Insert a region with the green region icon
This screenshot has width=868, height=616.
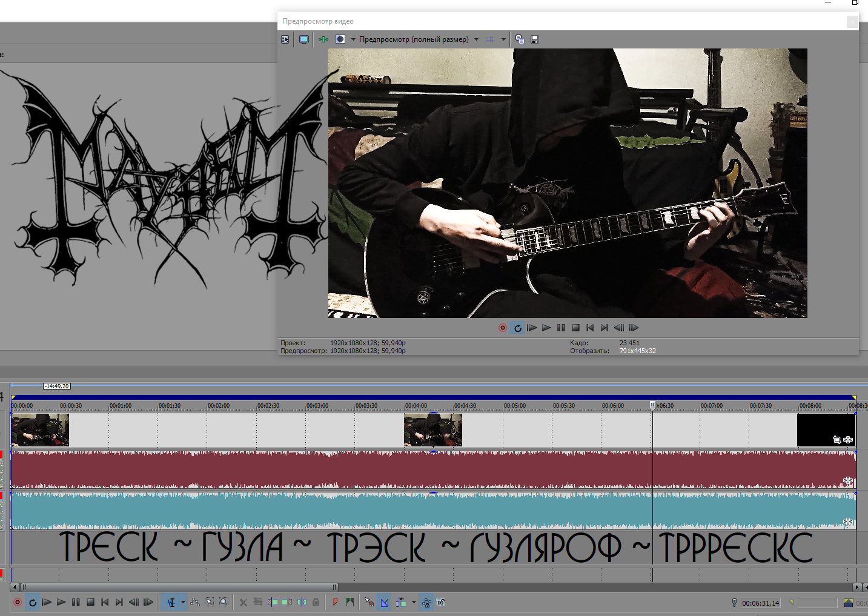click(x=350, y=602)
